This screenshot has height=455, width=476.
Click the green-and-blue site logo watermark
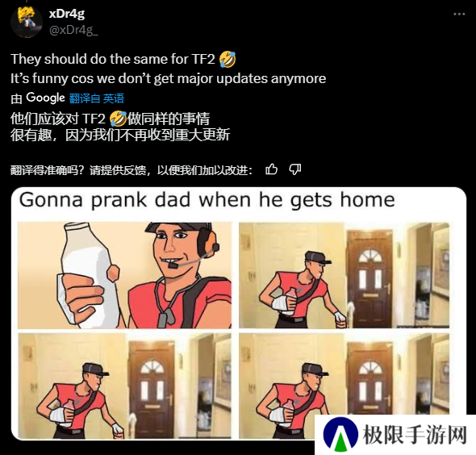pos(340,434)
